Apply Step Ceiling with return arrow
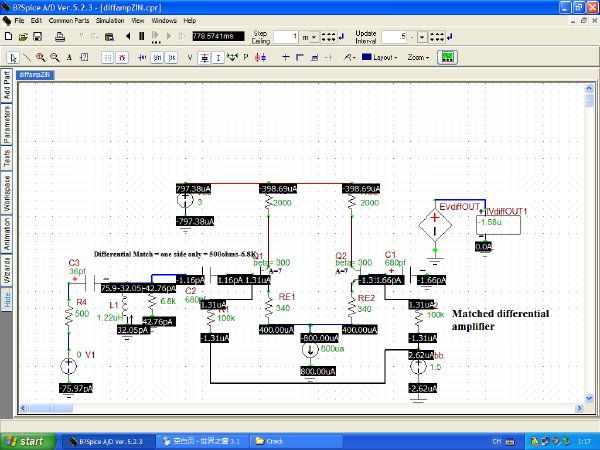Screen dimensions: 600x450 342,37
